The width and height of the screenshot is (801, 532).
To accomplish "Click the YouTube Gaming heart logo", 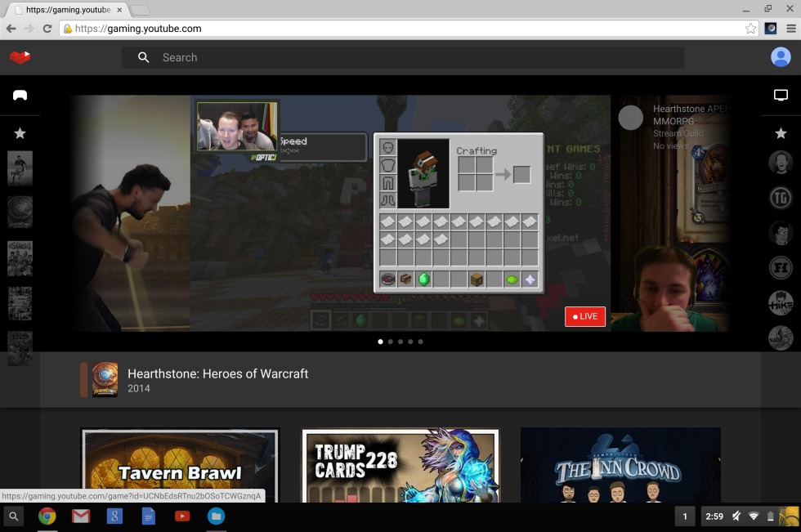I will 20,57.
